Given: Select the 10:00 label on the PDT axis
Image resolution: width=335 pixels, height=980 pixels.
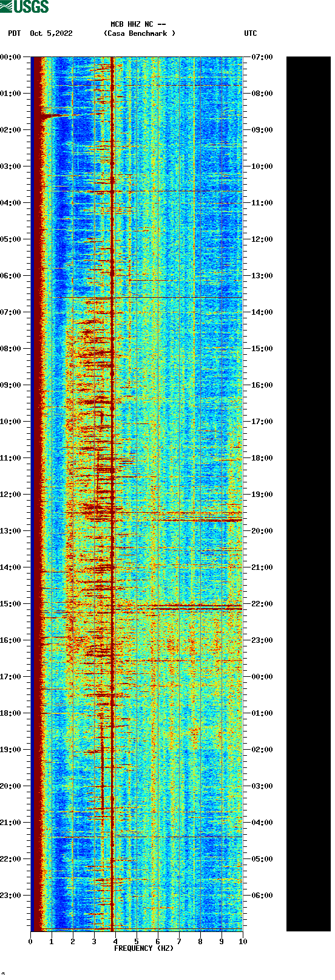Looking at the screenshot, I should 10,422.
